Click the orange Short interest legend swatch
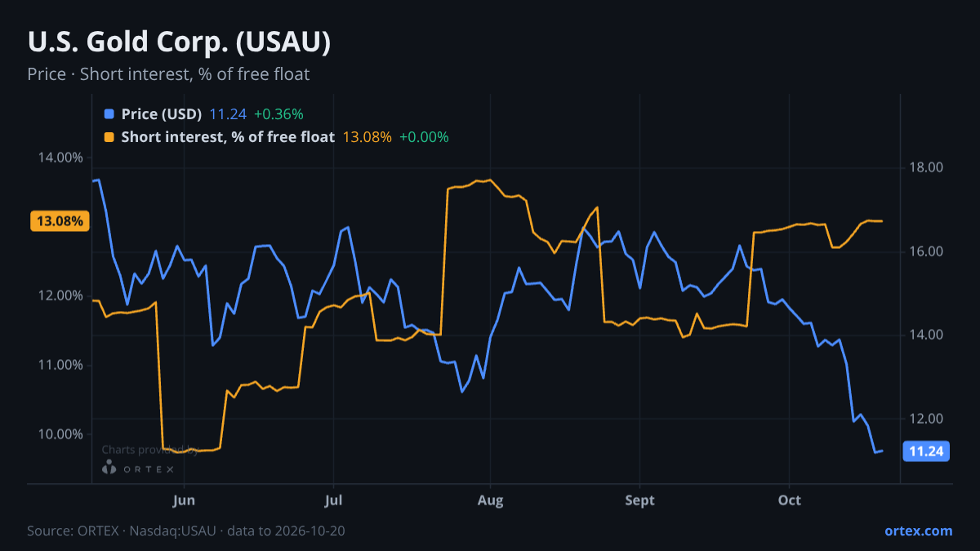This screenshot has width=980, height=551. point(109,137)
